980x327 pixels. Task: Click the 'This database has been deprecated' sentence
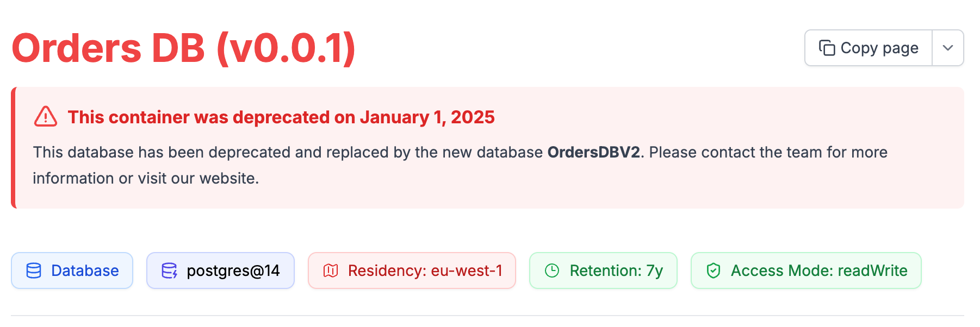point(162,152)
